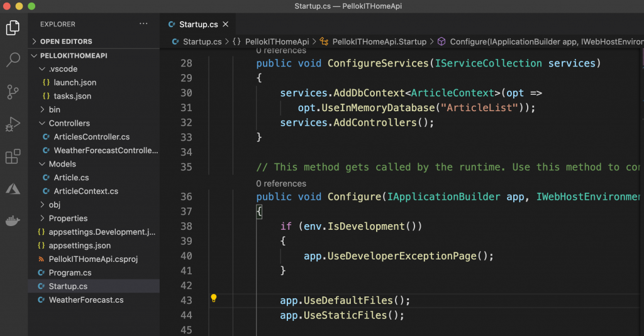The image size is (644, 336).
Task: Open the Search view in activity bar
Action: pyautogui.click(x=13, y=60)
